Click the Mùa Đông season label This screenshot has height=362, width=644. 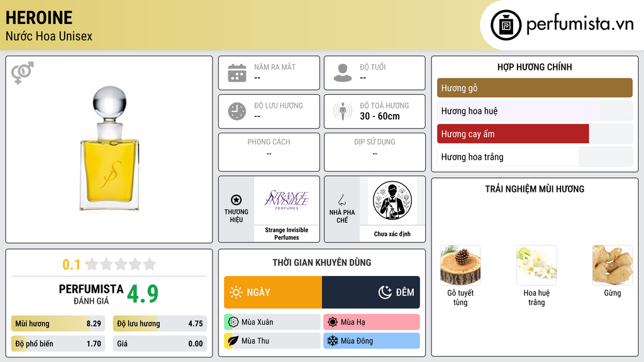click(357, 341)
